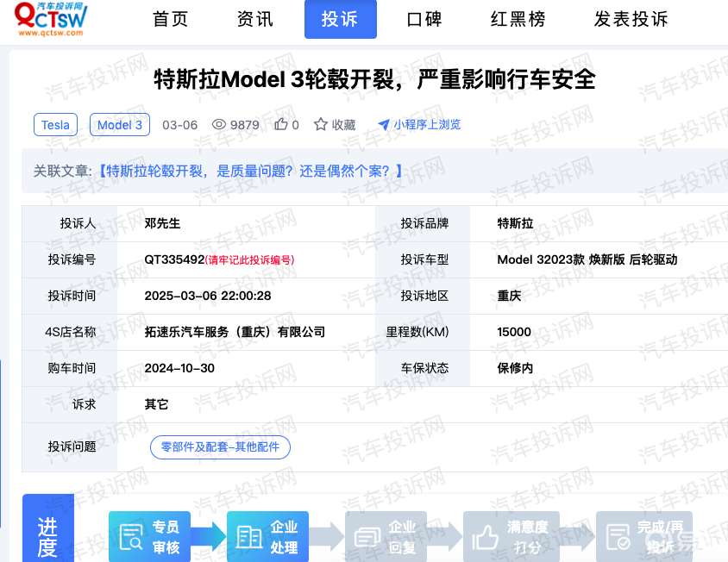Select the 投诉 navigation tab

tap(341, 19)
